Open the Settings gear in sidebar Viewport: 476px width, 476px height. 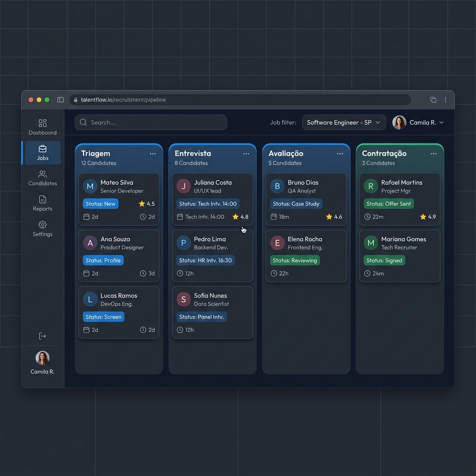tap(42, 225)
